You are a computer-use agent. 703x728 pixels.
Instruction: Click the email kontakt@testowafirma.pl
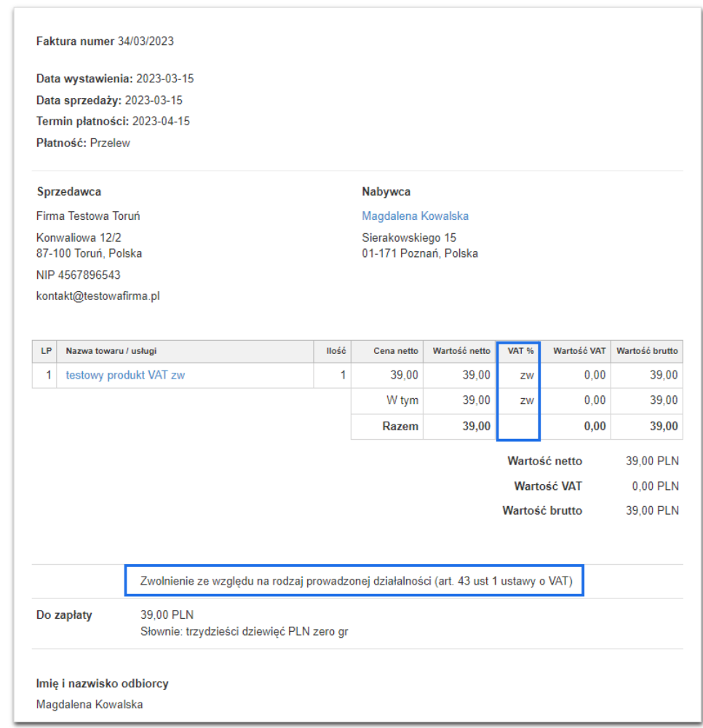tap(98, 296)
